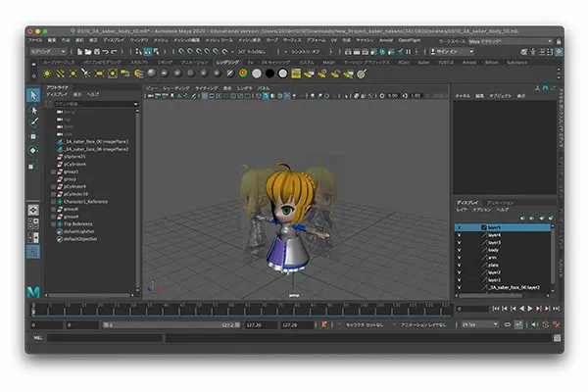Open the 24 fps frame rate dropdown

(x=480, y=324)
